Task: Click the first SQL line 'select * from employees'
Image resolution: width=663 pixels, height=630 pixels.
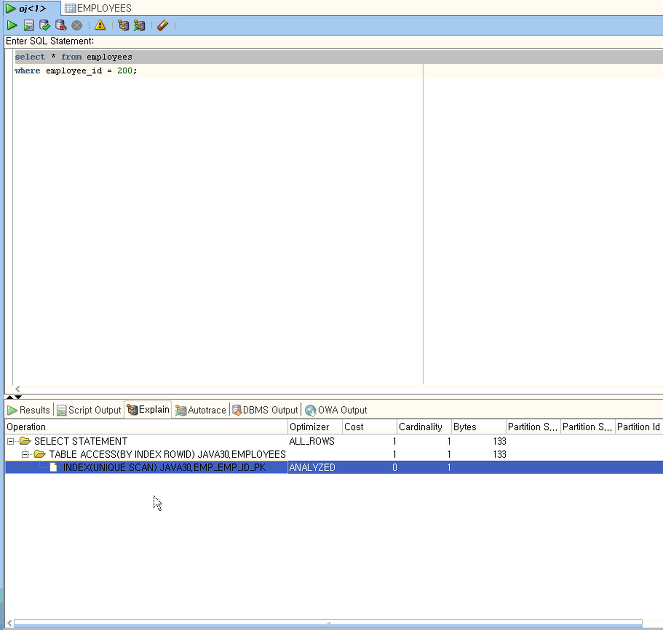Action: [74, 57]
